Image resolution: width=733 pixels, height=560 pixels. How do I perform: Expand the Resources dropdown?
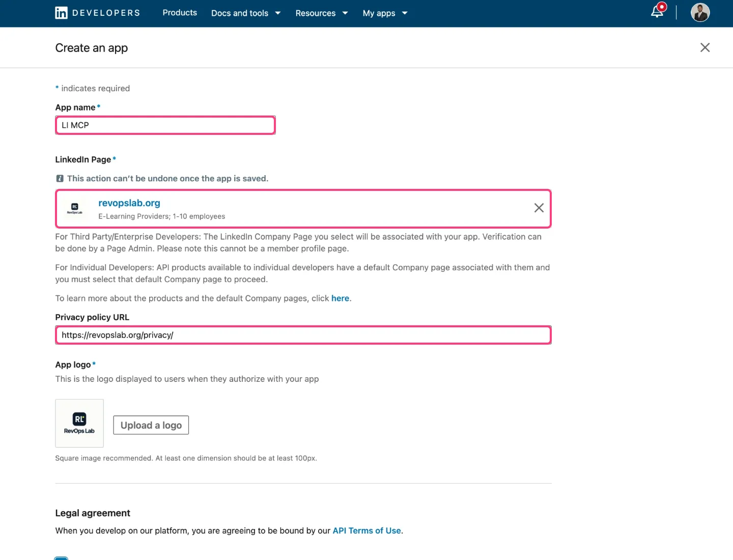pos(322,13)
